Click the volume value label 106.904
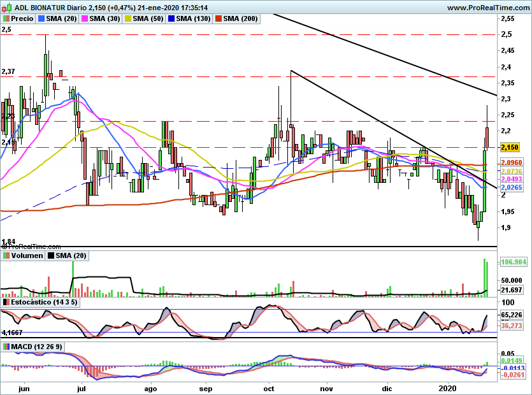The width and height of the screenshot is (532, 395). coord(512,262)
